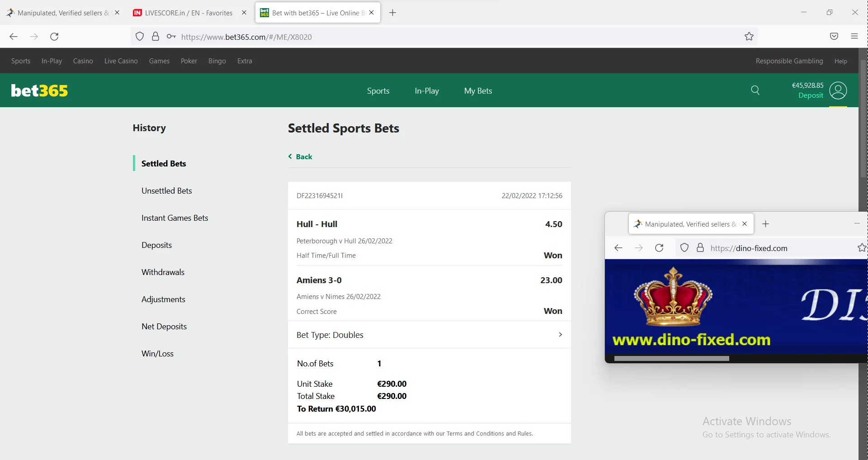Select Deposits in History sidebar
The height and width of the screenshot is (460, 868).
(157, 245)
